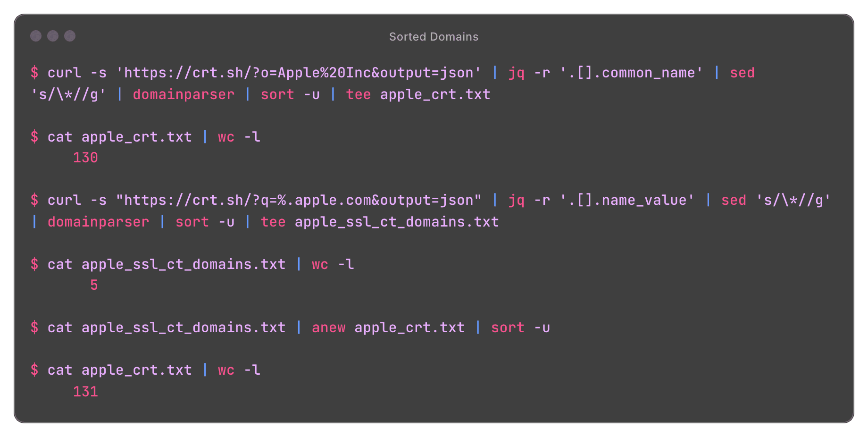This screenshot has width=868, height=437.
Task: Click apple_crt.txt after the tee command
Action: pyautogui.click(x=435, y=94)
